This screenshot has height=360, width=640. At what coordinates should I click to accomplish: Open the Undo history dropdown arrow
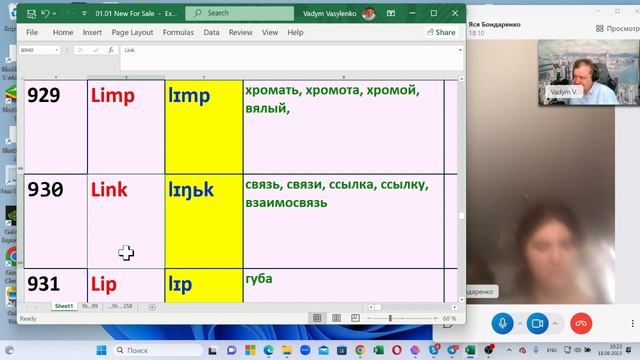coord(55,13)
